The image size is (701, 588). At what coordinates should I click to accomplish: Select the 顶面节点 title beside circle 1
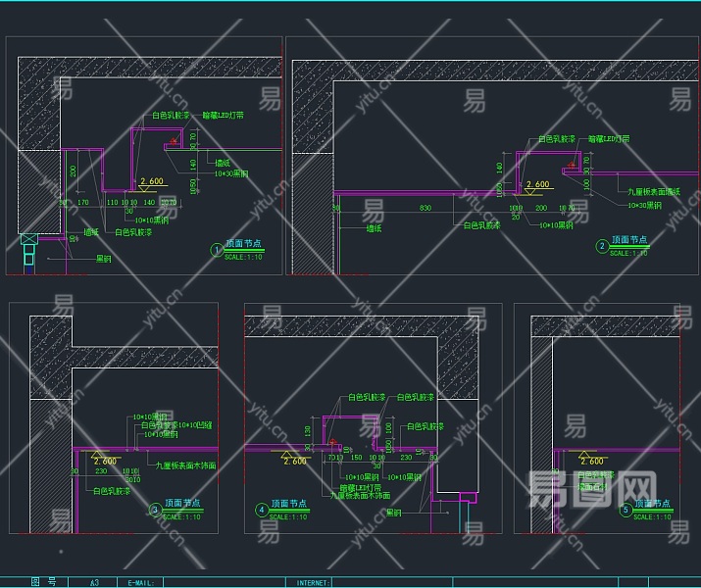click(x=244, y=243)
